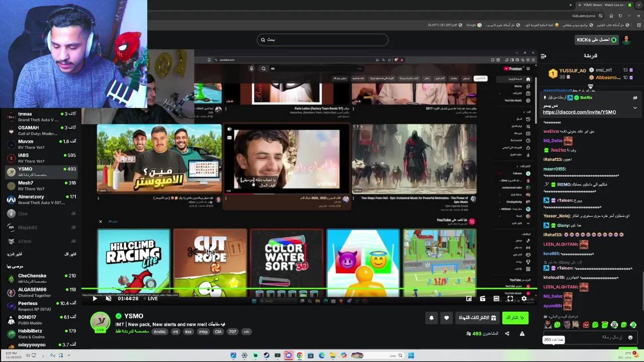The height and width of the screenshot is (362, 644).
Task: Insert the red angry emote
Action: 586,325
